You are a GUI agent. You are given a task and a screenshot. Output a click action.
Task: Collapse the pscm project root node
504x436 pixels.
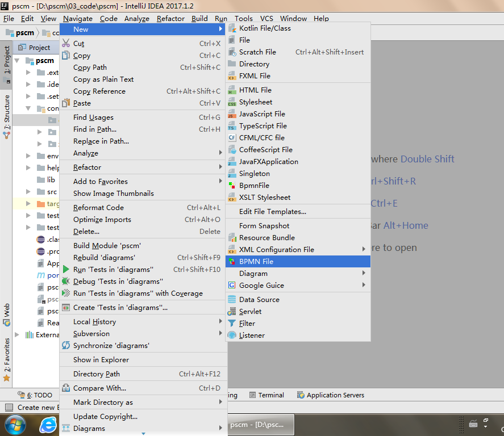coord(17,60)
